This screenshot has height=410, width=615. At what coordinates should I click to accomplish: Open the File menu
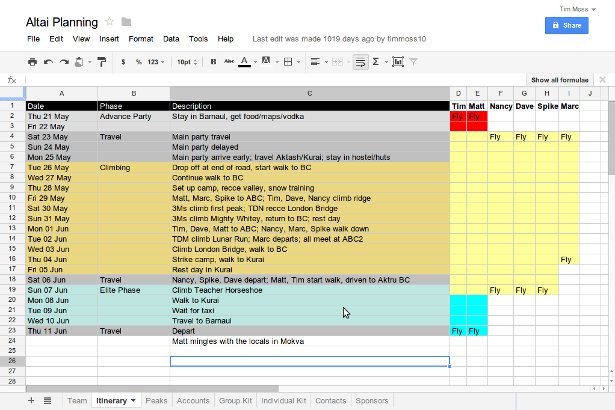(33, 39)
